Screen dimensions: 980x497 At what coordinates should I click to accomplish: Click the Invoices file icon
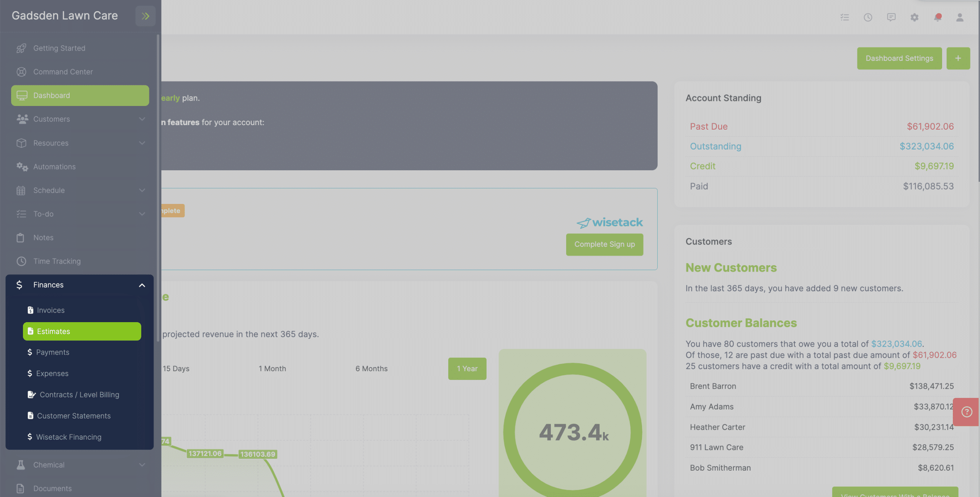coord(30,310)
